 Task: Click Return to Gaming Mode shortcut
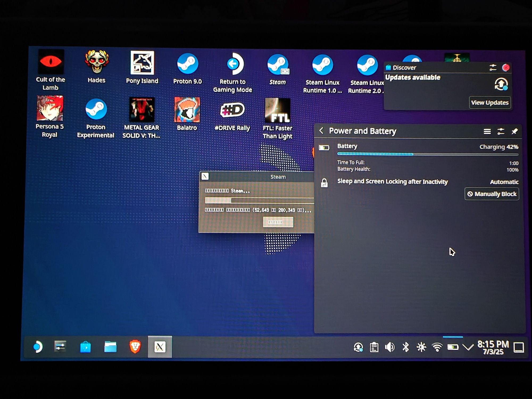(x=233, y=72)
